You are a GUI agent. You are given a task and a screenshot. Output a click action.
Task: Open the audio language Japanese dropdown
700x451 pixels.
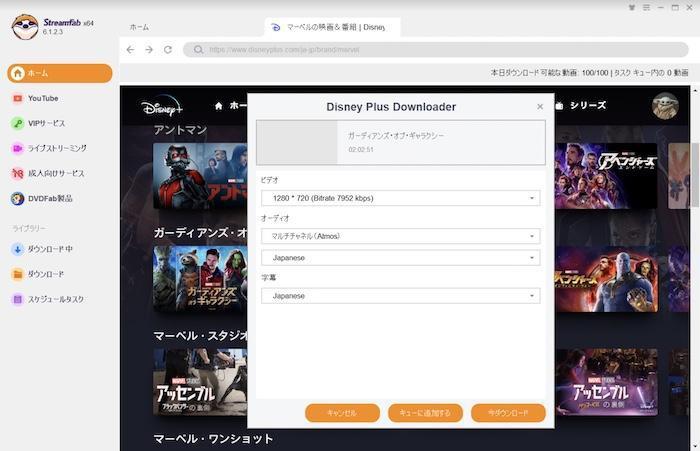click(400, 258)
